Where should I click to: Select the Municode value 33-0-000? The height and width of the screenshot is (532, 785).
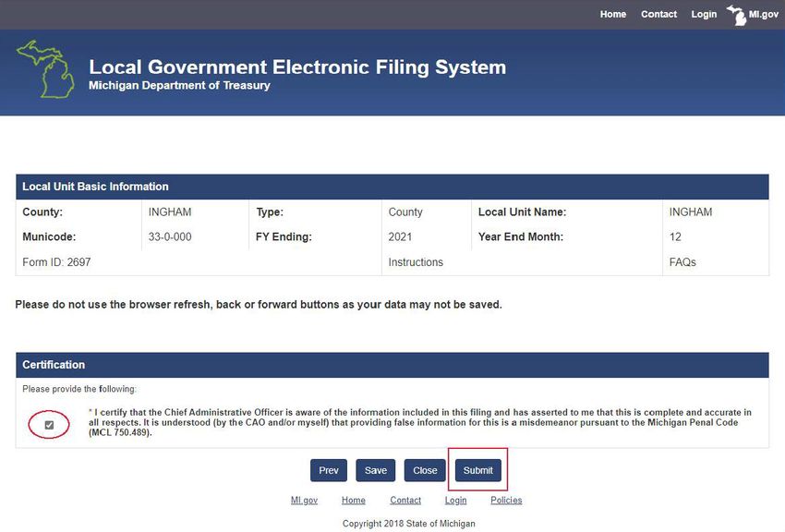(x=170, y=236)
